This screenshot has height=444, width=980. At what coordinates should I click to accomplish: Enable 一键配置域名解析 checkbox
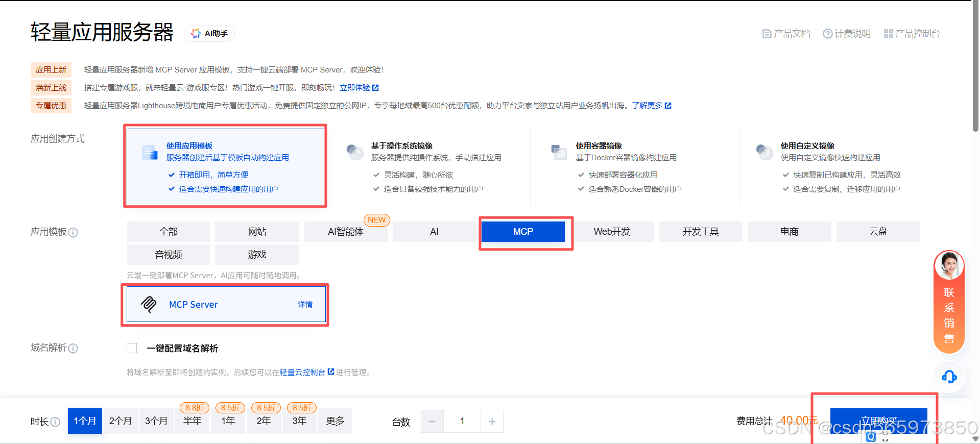pos(132,348)
